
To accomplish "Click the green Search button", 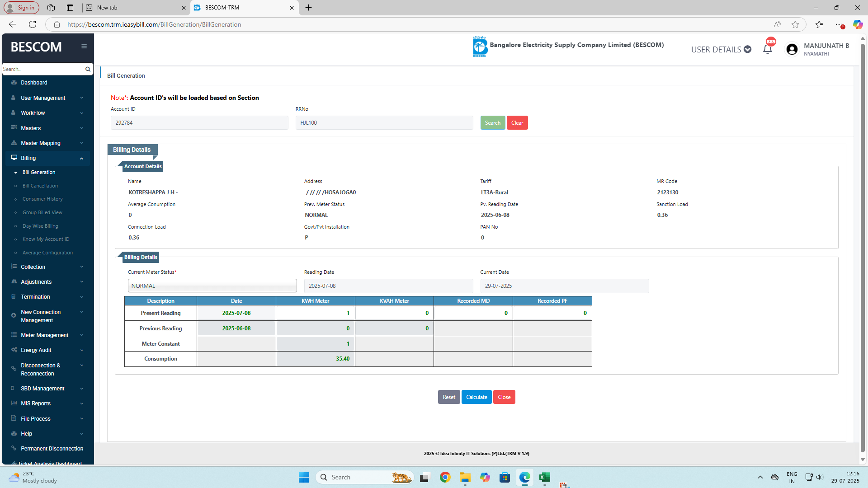I will pos(492,123).
